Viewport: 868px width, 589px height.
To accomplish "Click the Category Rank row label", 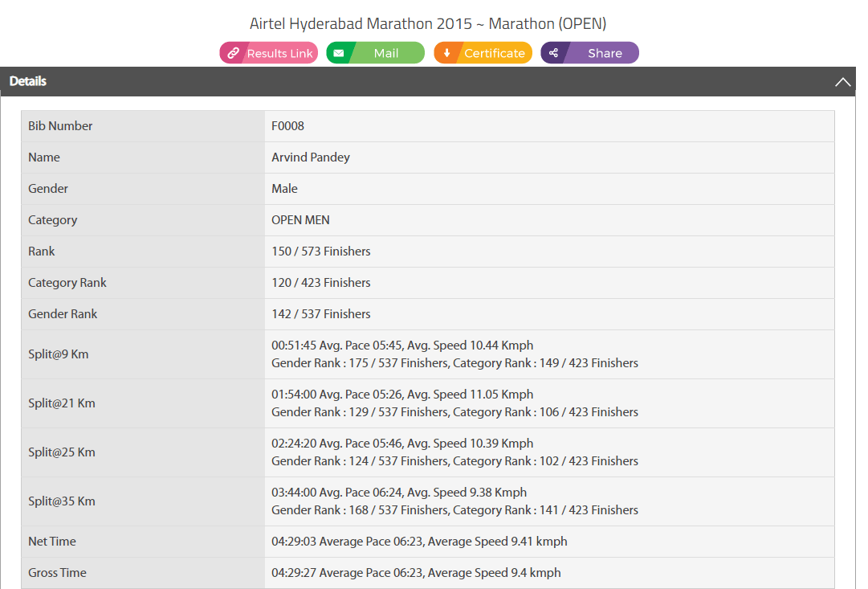I will (x=67, y=283).
